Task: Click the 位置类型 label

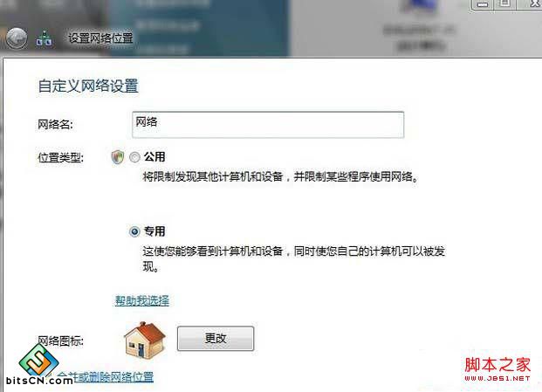Action: click(x=60, y=158)
